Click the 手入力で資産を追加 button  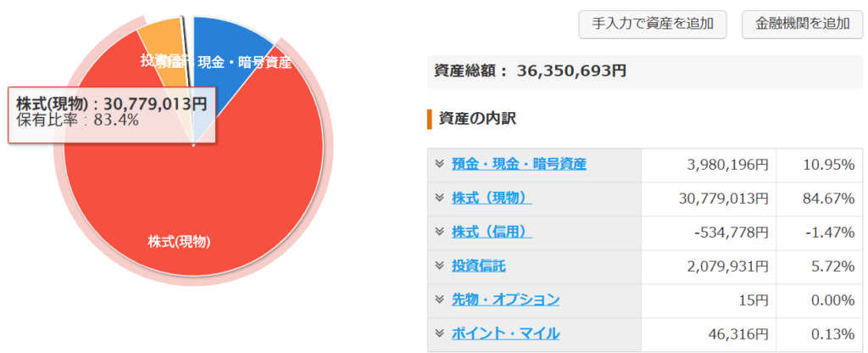[x=652, y=24]
